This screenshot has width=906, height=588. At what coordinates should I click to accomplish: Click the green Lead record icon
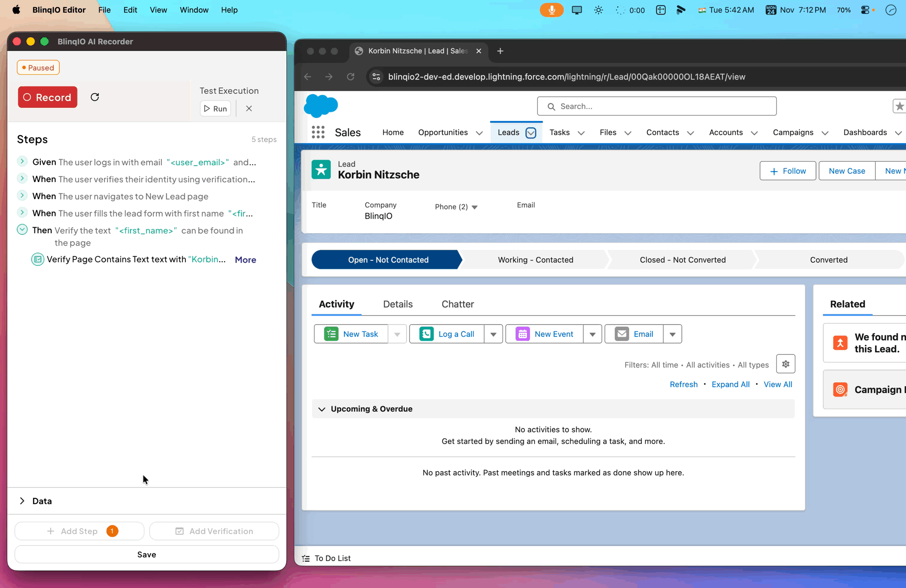(x=321, y=170)
